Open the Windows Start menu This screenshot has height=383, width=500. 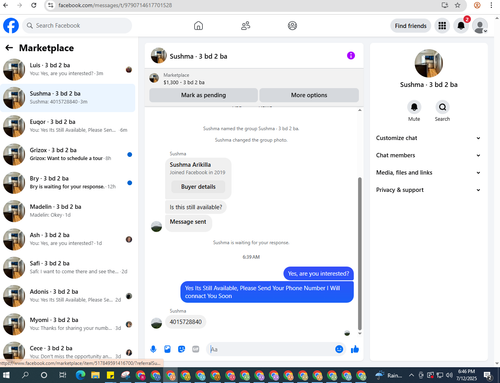click(x=6, y=375)
